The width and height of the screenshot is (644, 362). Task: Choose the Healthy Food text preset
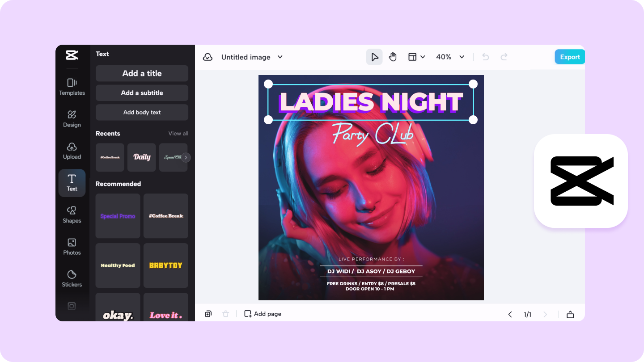click(x=118, y=265)
